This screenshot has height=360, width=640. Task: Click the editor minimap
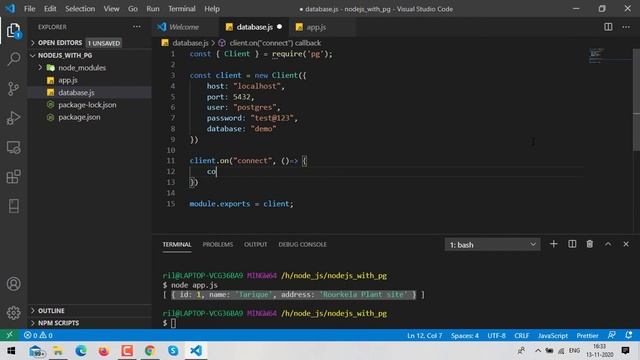point(610,56)
